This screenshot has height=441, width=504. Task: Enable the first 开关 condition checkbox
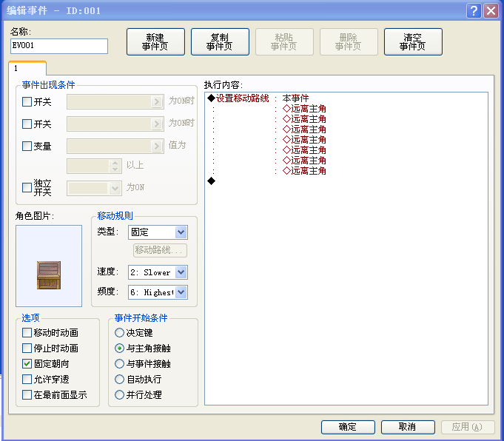tap(27, 102)
